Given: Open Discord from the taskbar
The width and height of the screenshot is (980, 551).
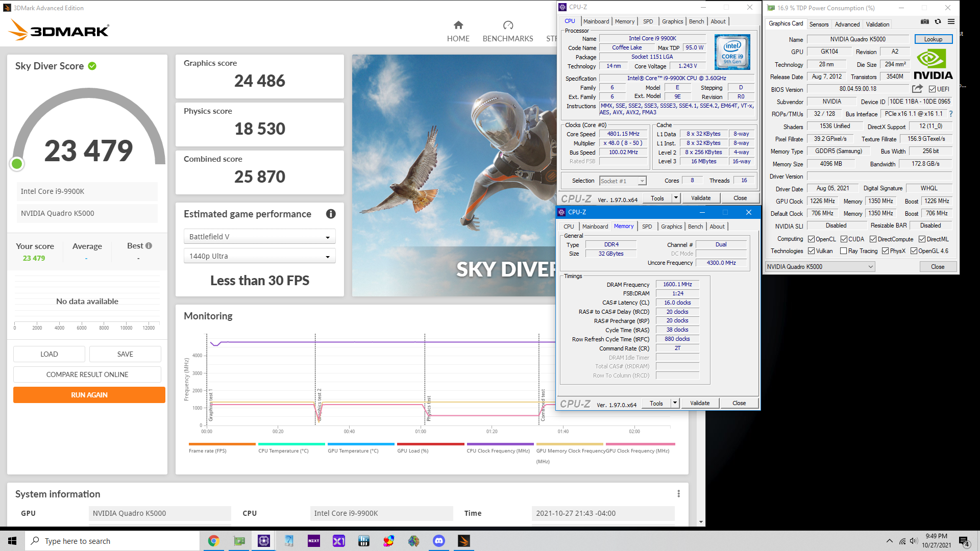Looking at the screenshot, I should point(439,541).
